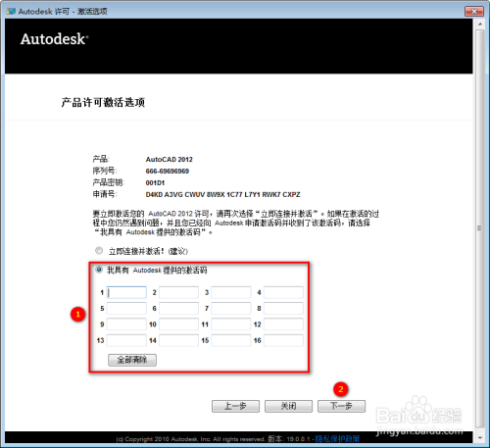Click activation code field 11
Image resolution: width=490 pixels, height=448 pixels.
pos(231,324)
